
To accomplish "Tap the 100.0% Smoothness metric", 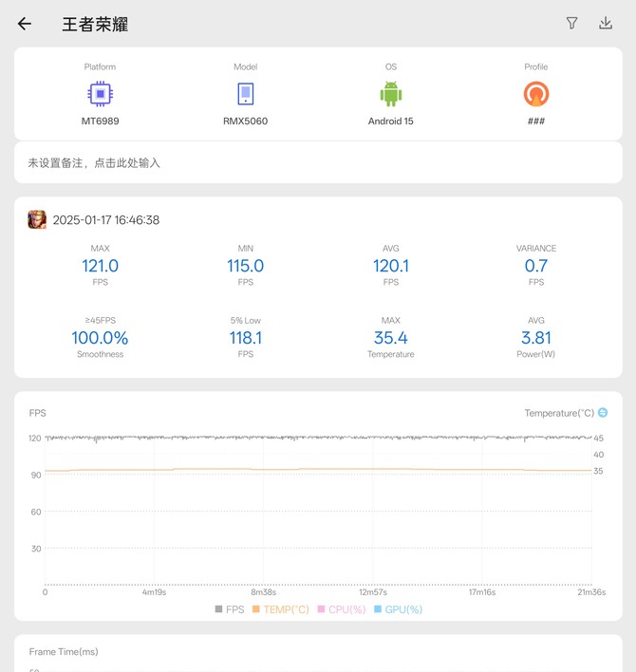I will pyautogui.click(x=100, y=338).
